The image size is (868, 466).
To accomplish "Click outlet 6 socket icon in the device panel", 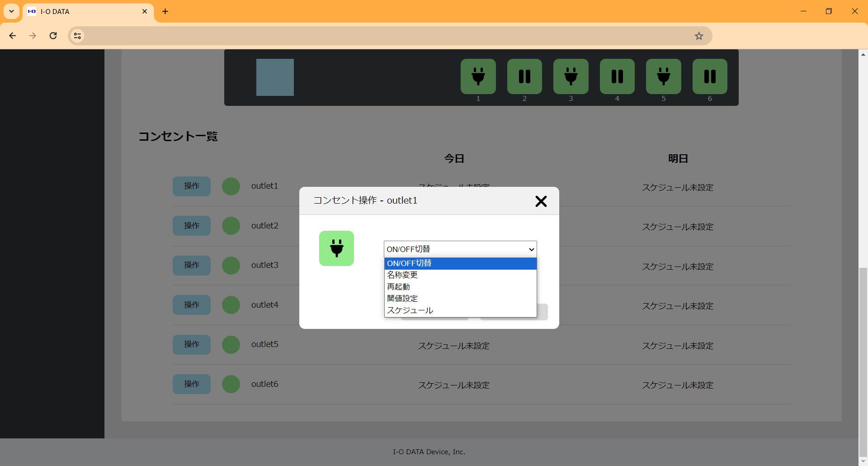I will click(x=710, y=76).
